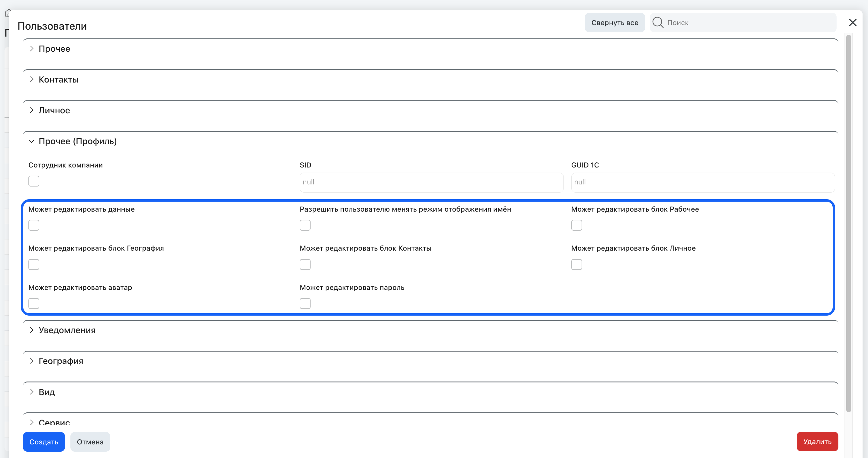Expand the География section

tap(31, 361)
